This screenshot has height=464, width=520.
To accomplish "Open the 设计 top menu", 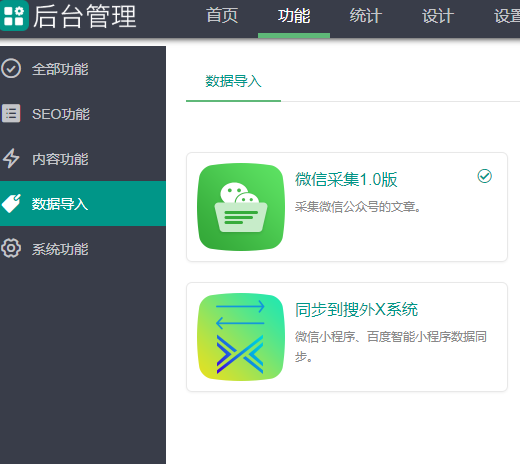I will pos(438,16).
